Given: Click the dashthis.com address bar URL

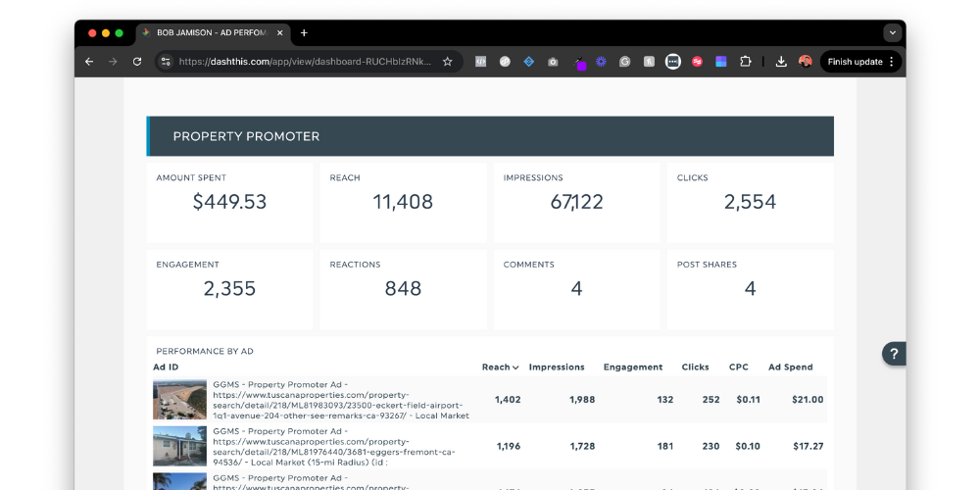Looking at the screenshot, I should pos(305,62).
